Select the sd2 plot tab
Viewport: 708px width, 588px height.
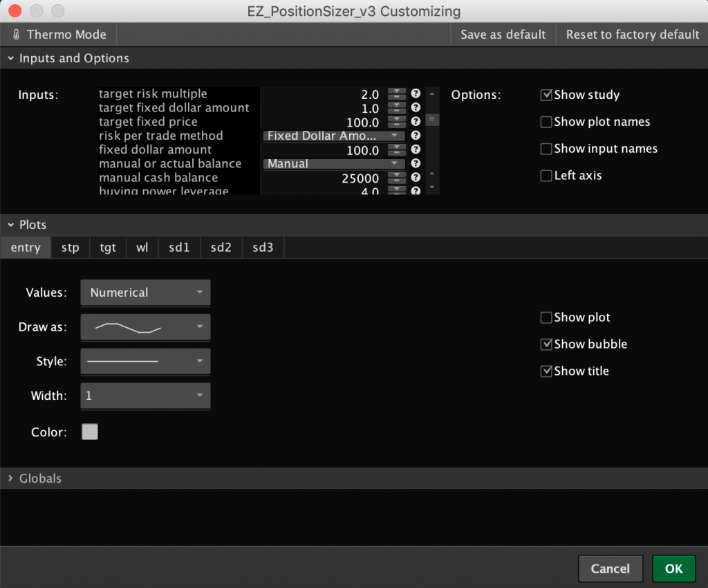pyautogui.click(x=221, y=247)
